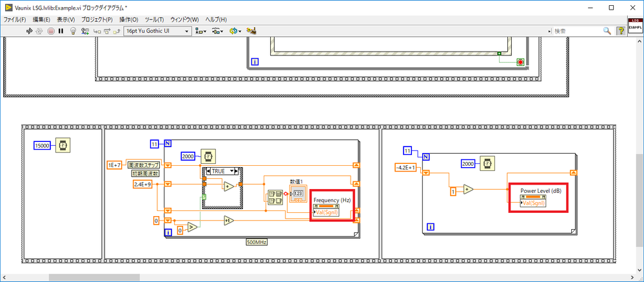Toggle highlight execution light bulb
This screenshot has height=282, width=644.
click(x=73, y=31)
